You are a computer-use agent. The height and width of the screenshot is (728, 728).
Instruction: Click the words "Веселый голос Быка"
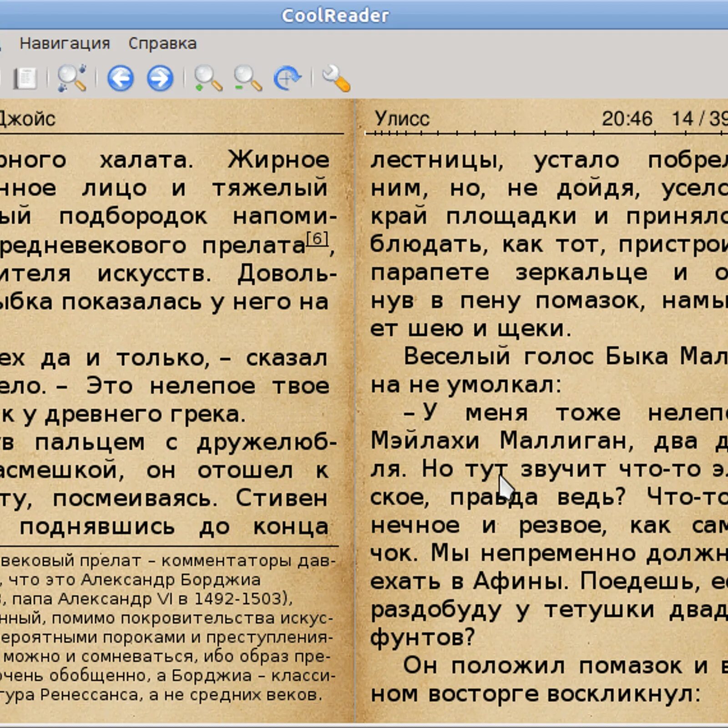tap(536, 356)
